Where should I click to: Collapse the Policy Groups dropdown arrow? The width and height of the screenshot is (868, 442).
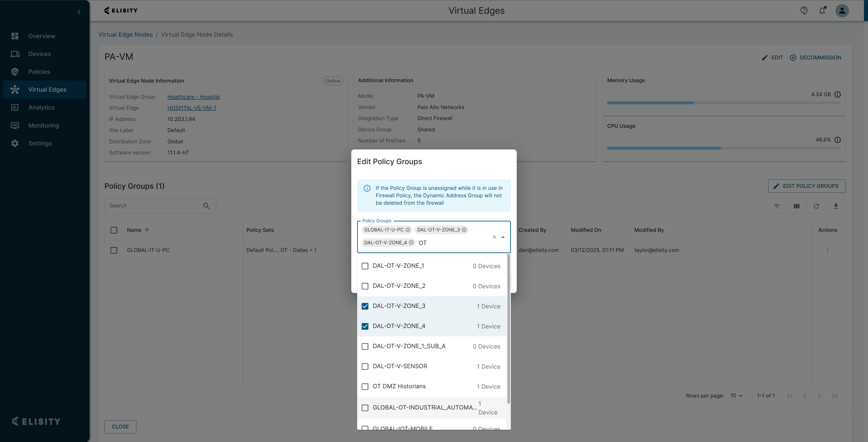503,237
